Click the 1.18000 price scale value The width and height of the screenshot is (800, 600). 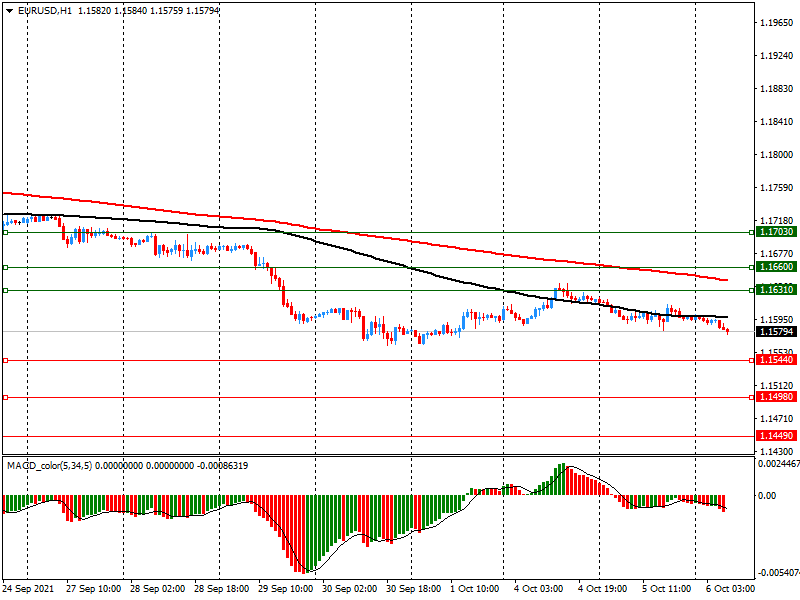point(777,155)
